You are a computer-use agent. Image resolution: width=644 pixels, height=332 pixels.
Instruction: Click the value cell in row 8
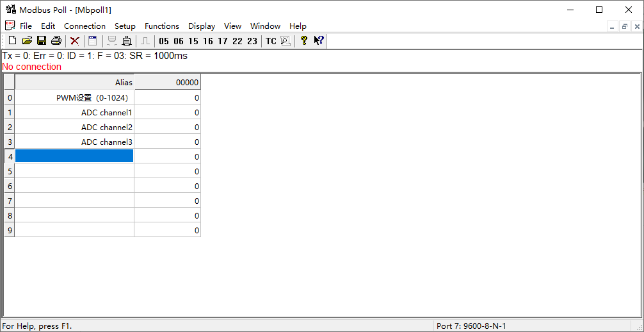[x=168, y=215]
